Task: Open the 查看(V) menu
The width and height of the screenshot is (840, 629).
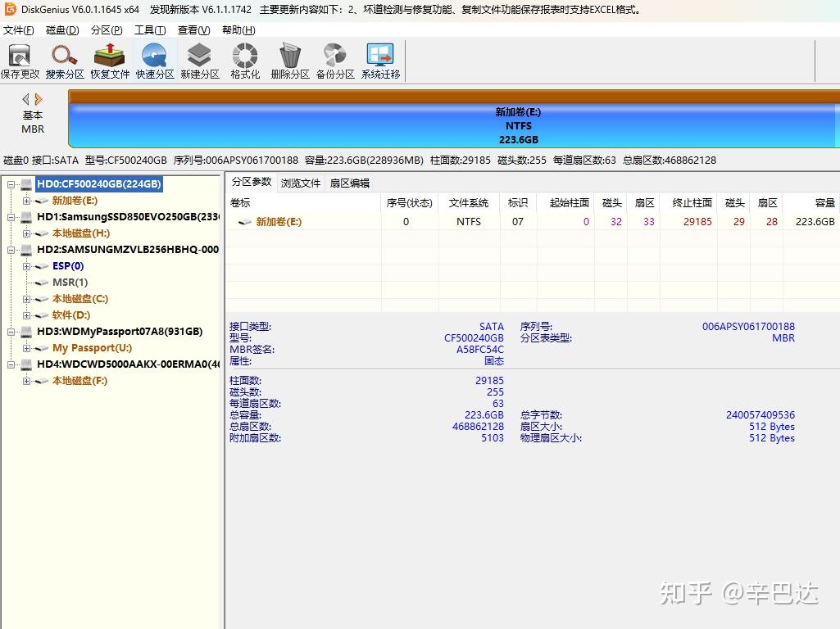Action: coord(194,30)
